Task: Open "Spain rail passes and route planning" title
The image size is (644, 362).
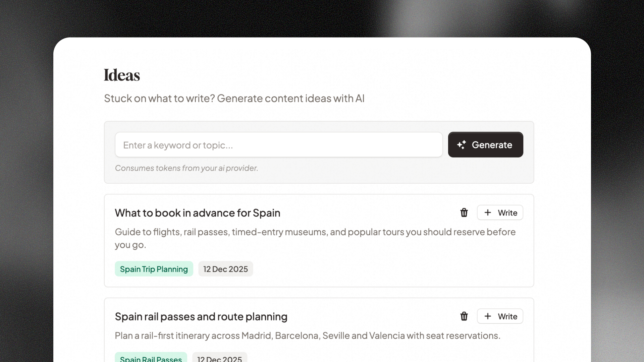Action: coord(201,316)
